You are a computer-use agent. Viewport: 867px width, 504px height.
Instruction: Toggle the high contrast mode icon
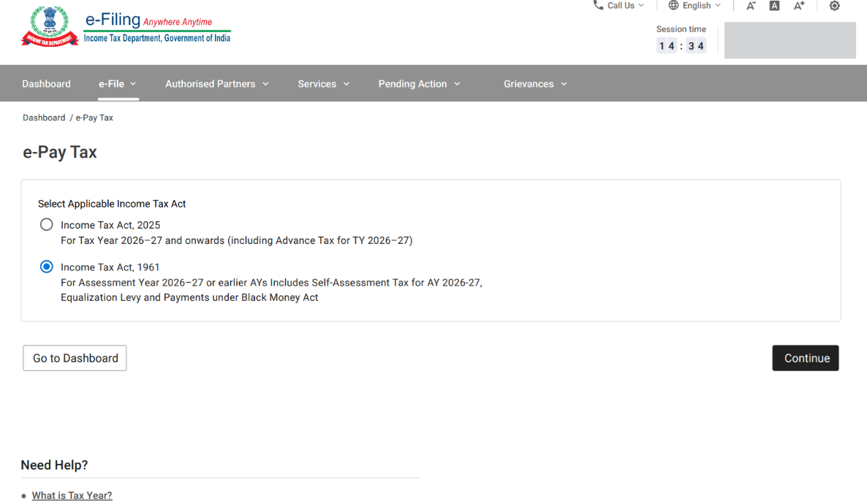[x=834, y=6]
